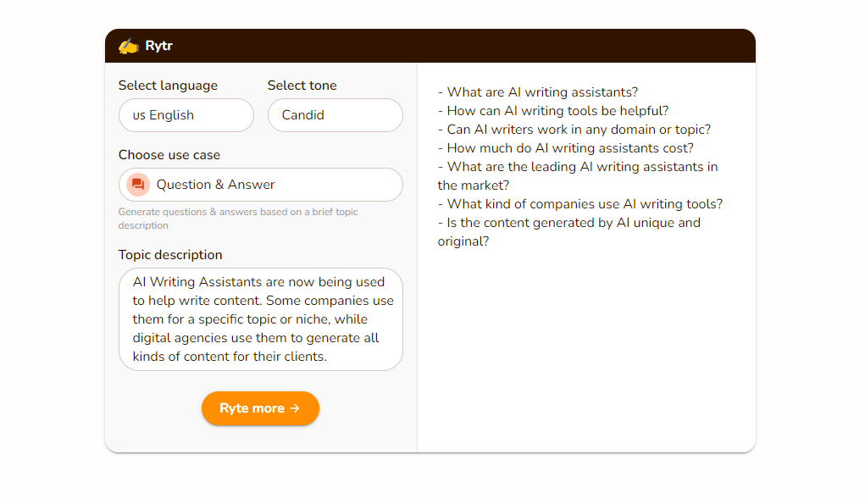Open the language dropdown showing English

coord(186,115)
